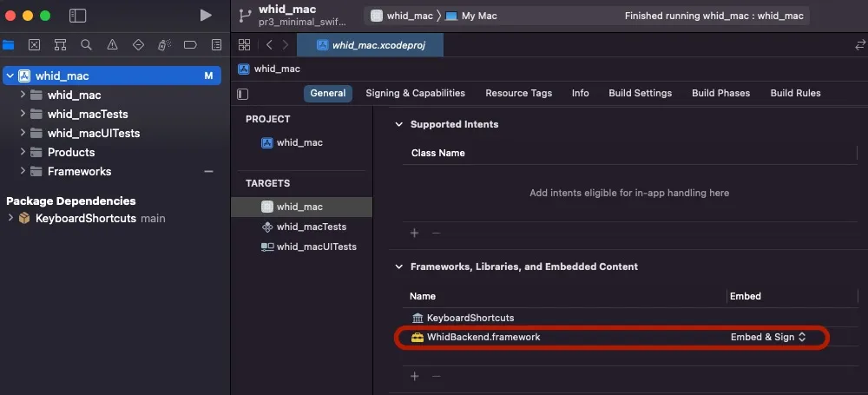Collapse the Supported Intents section
This screenshot has height=395, width=868.
(398, 124)
